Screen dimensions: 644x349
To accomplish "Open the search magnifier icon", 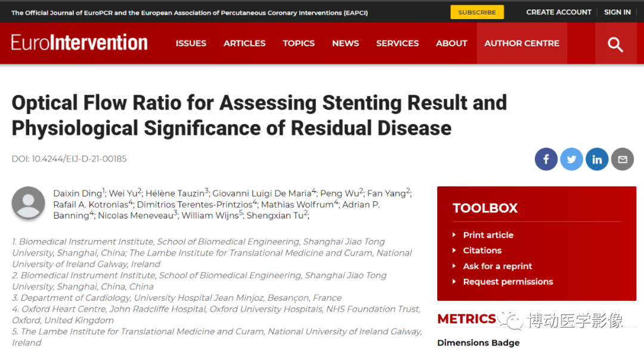I will pyautogui.click(x=615, y=43).
